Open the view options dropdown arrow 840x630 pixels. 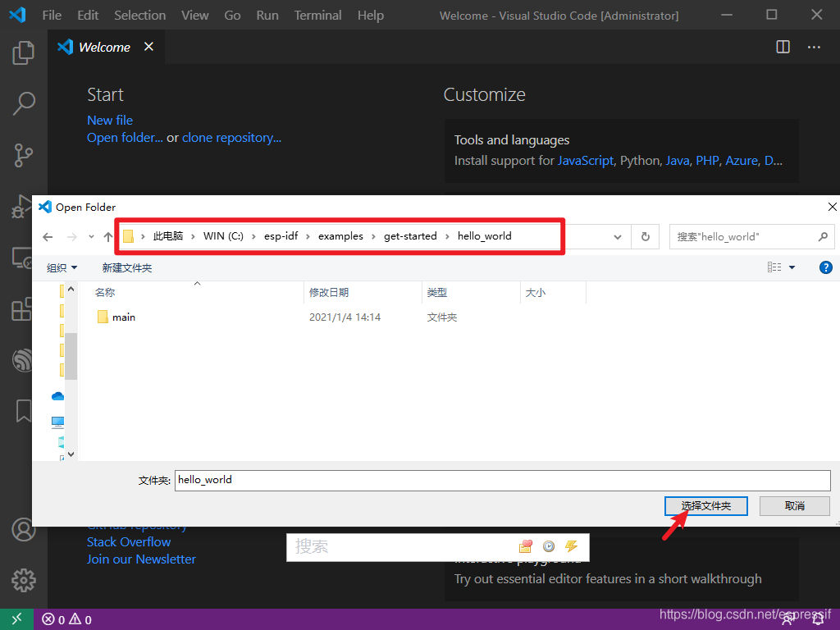tap(792, 267)
